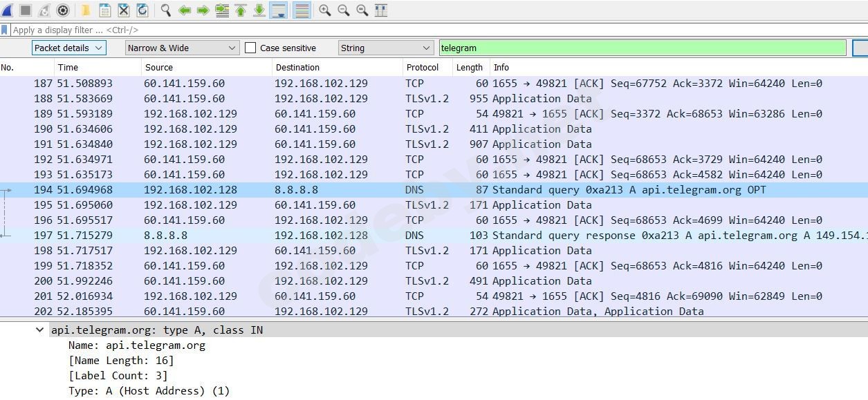Sort packets by the Source column header
The height and width of the screenshot is (400, 868).
pos(159,67)
